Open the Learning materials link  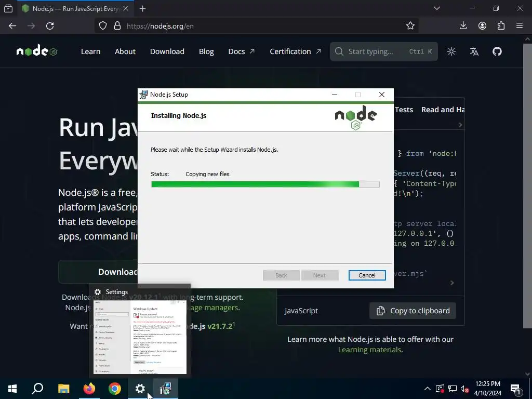pos(369,350)
